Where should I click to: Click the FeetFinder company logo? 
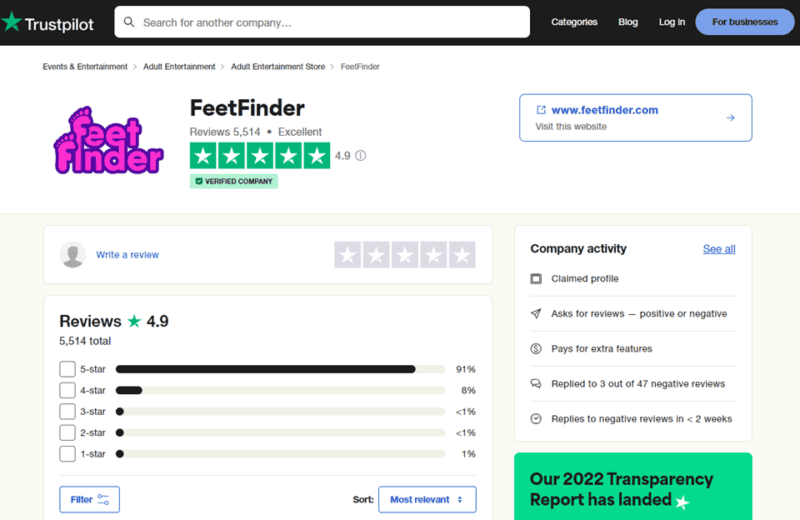pos(107,144)
